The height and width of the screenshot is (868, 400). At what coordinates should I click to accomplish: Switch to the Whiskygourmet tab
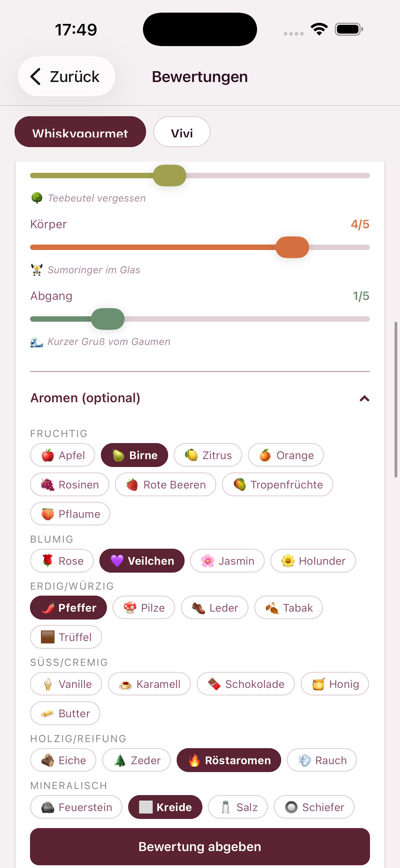[x=80, y=132]
